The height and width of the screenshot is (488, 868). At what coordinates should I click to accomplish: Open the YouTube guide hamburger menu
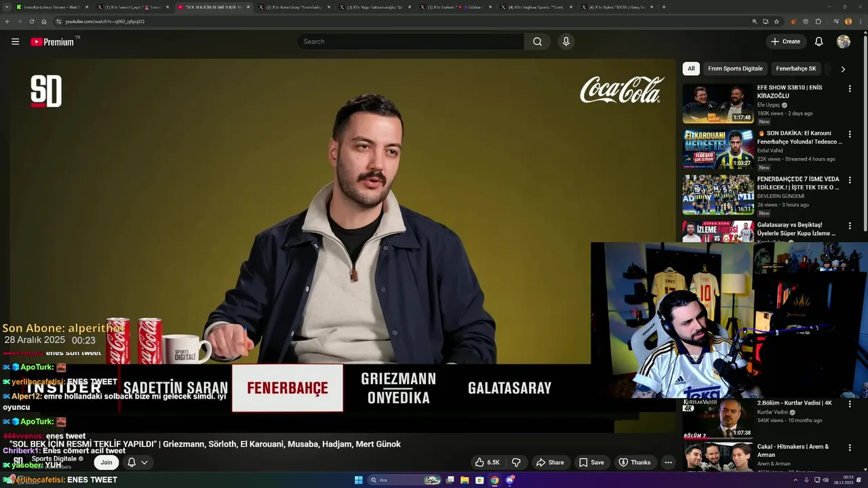[15, 41]
